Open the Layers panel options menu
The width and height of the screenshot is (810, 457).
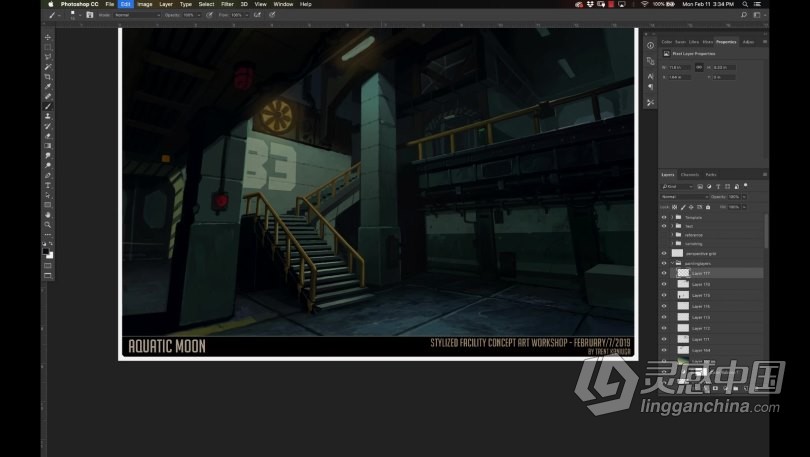click(765, 175)
